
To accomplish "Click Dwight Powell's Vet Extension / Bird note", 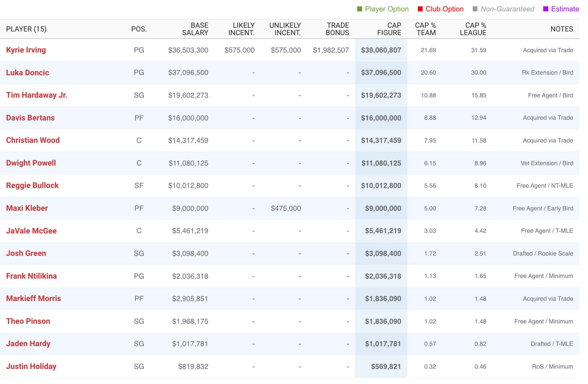I will (x=547, y=163).
